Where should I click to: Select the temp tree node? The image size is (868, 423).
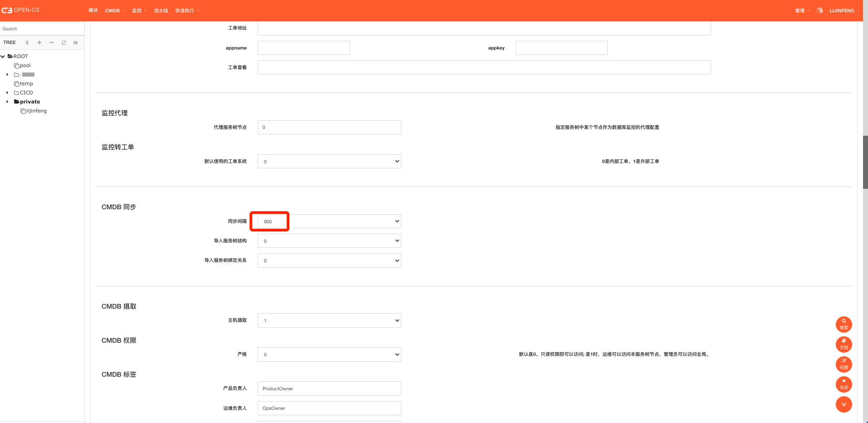[x=26, y=84]
